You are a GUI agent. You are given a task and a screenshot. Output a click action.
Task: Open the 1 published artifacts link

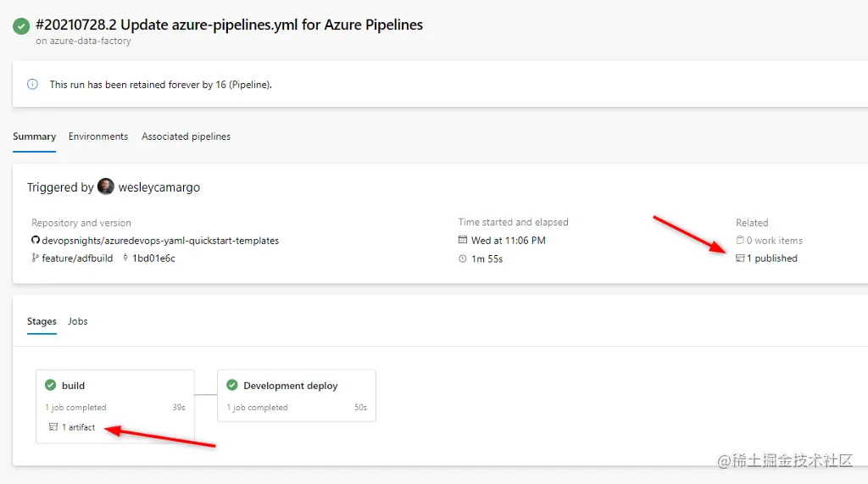(772, 258)
